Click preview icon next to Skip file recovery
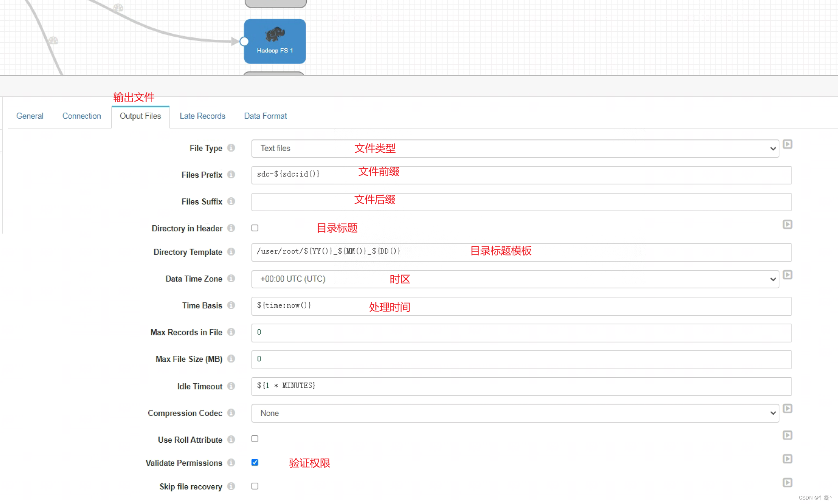Screen dimensions: 838x504 click(788, 482)
